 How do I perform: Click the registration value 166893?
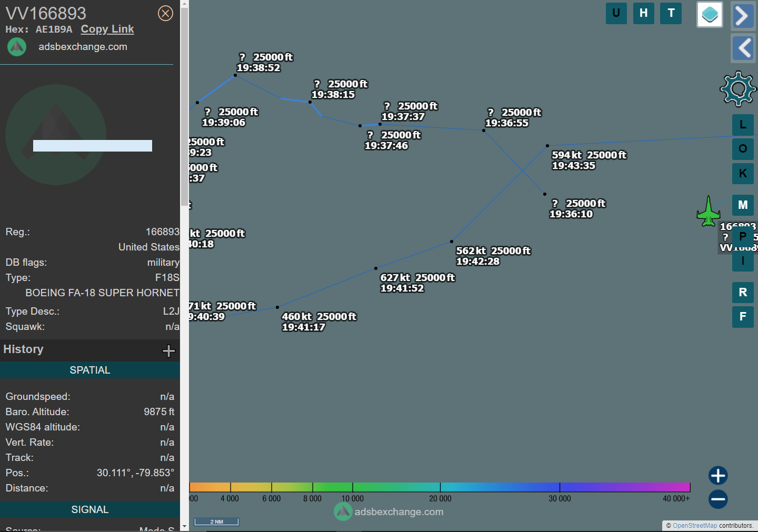coord(163,232)
